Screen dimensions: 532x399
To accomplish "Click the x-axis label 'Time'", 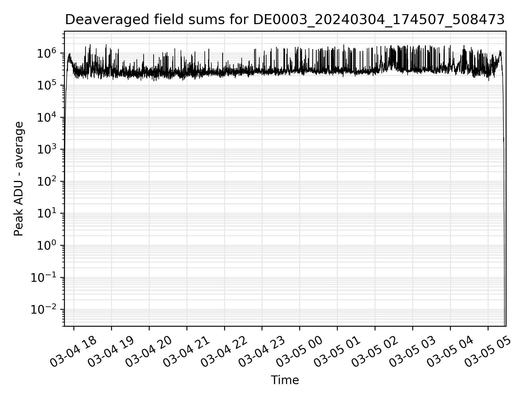I will click(x=285, y=380).
